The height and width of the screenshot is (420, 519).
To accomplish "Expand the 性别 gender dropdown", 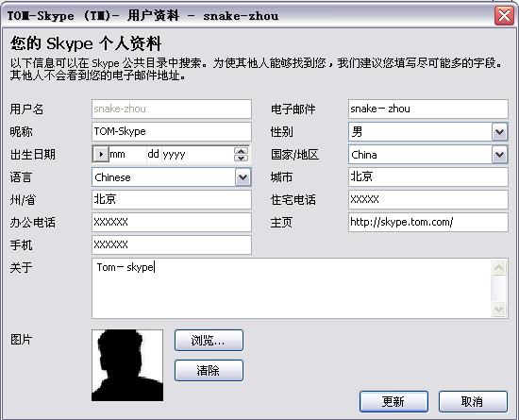I will (499, 132).
